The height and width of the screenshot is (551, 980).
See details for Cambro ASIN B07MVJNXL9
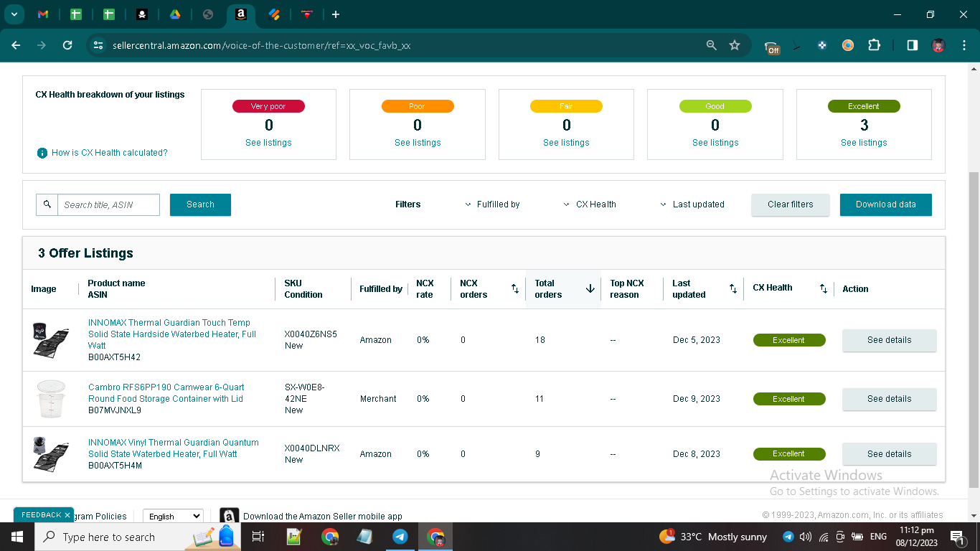point(890,399)
